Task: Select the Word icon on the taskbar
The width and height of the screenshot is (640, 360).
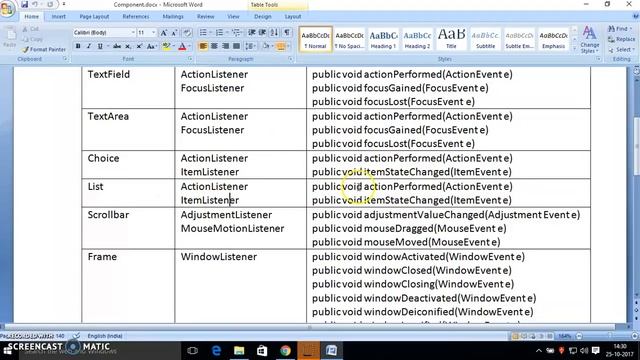Action: point(331,350)
